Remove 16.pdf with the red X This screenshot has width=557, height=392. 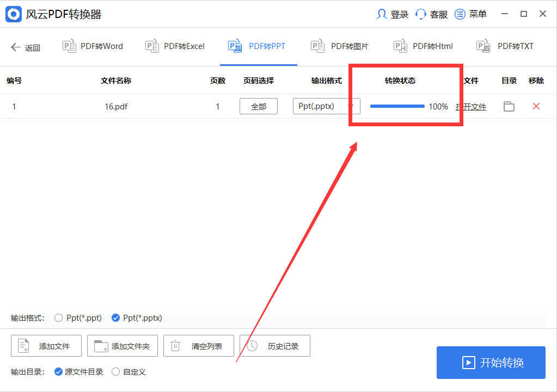pyautogui.click(x=536, y=106)
